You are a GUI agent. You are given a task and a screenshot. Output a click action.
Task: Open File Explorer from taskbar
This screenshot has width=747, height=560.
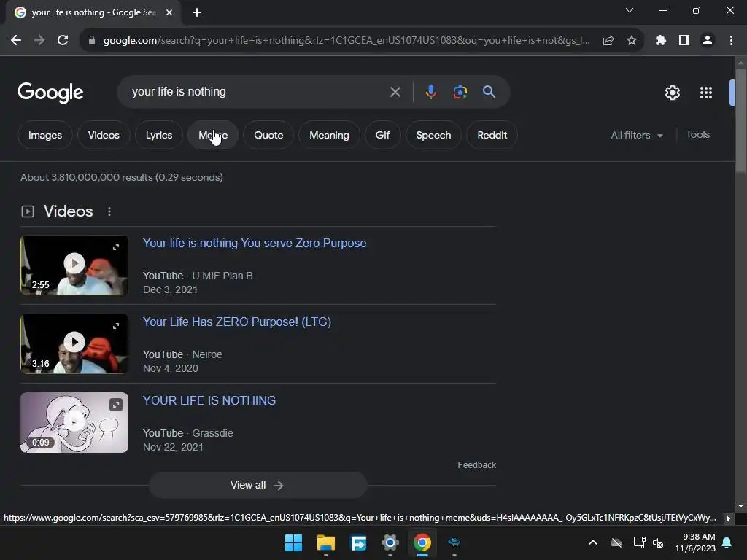click(x=326, y=542)
